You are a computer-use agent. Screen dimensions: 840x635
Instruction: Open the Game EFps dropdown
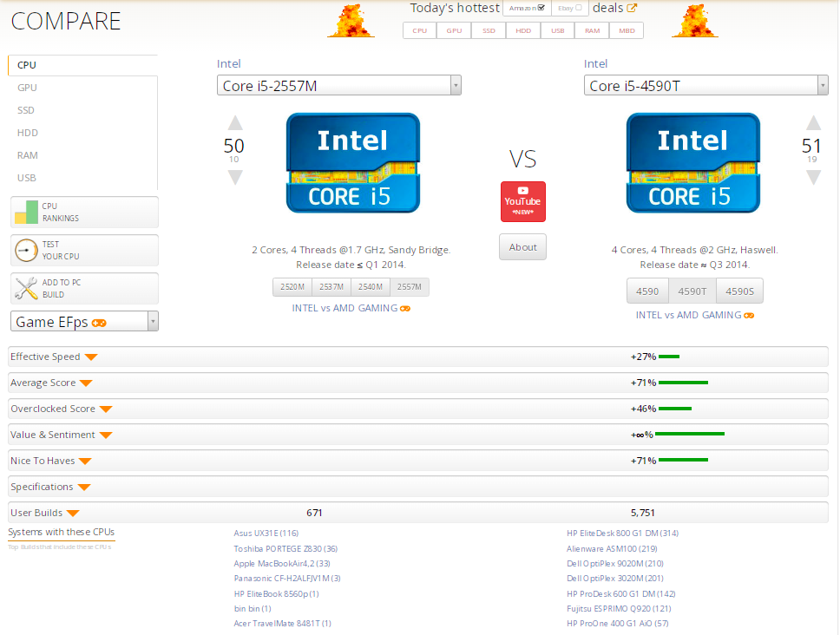point(85,321)
